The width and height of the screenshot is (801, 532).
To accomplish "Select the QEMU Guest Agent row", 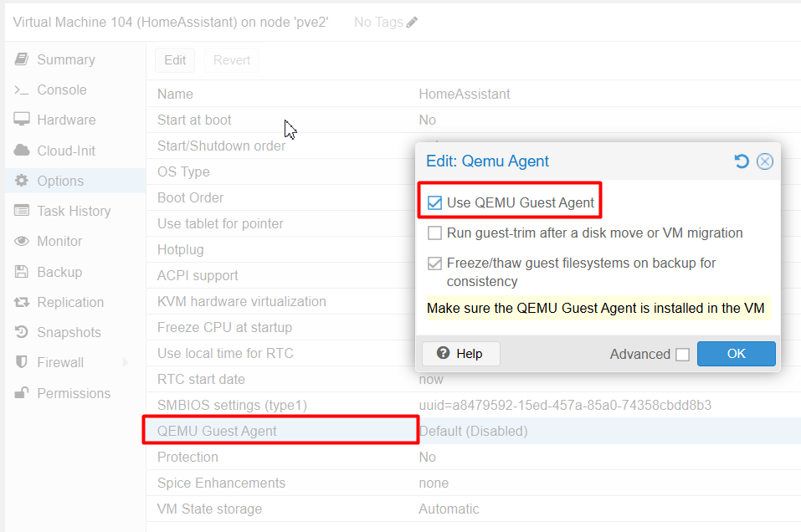I will tap(474, 431).
